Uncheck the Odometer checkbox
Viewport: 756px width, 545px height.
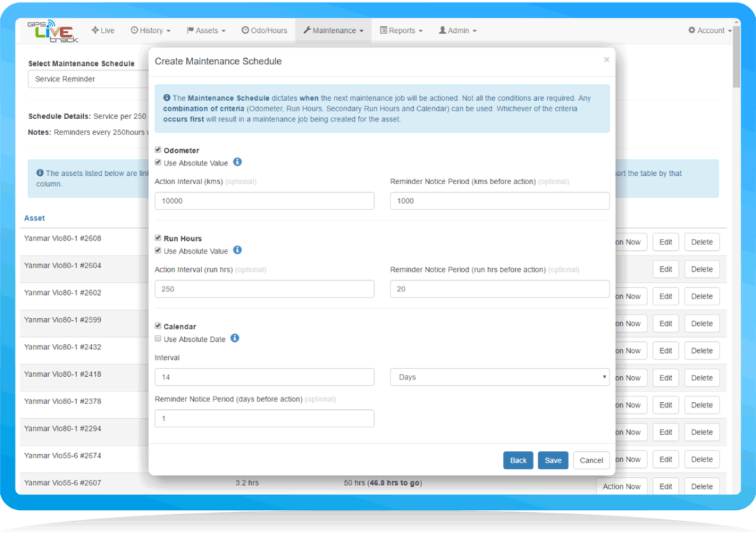pos(158,151)
